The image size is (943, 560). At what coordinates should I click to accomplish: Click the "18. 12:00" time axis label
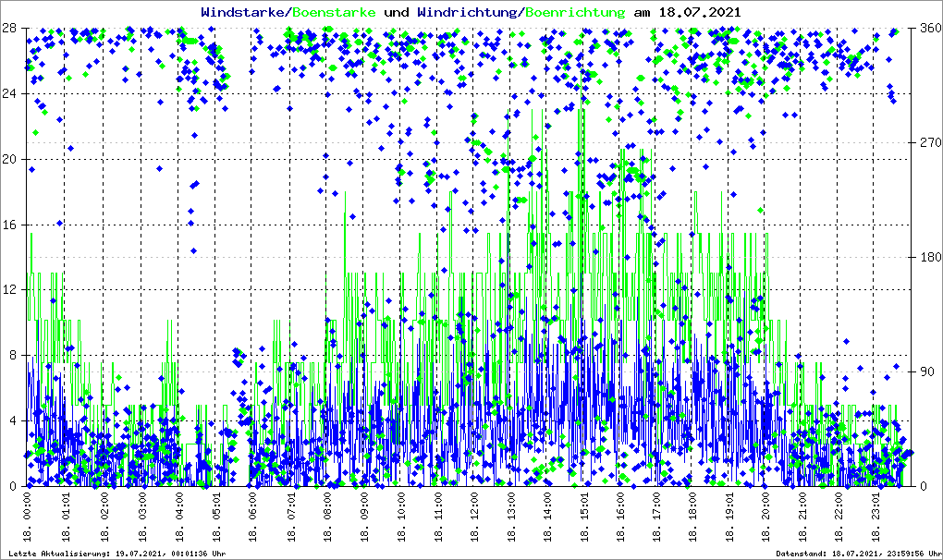point(473,517)
